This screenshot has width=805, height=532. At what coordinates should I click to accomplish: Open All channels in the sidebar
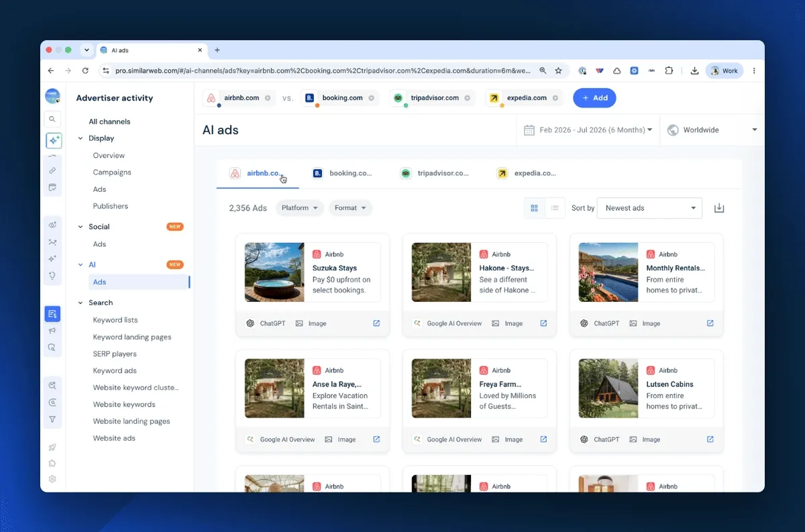(x=109, y=121)
